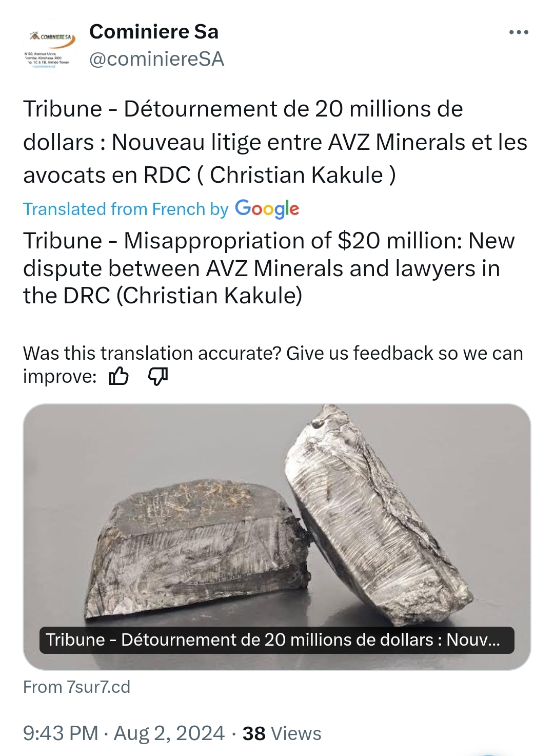Image resolution: width=554 pixels, height=756 pixels.
Task: Click the '9:43 PM' post time
Action: click(61, 733)
